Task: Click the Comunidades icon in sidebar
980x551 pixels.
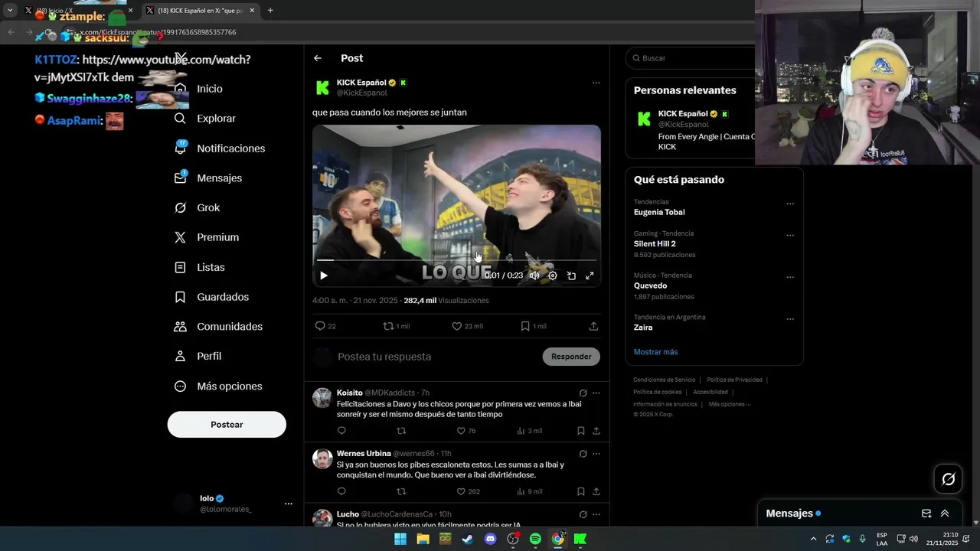Action: coord(180,327)
